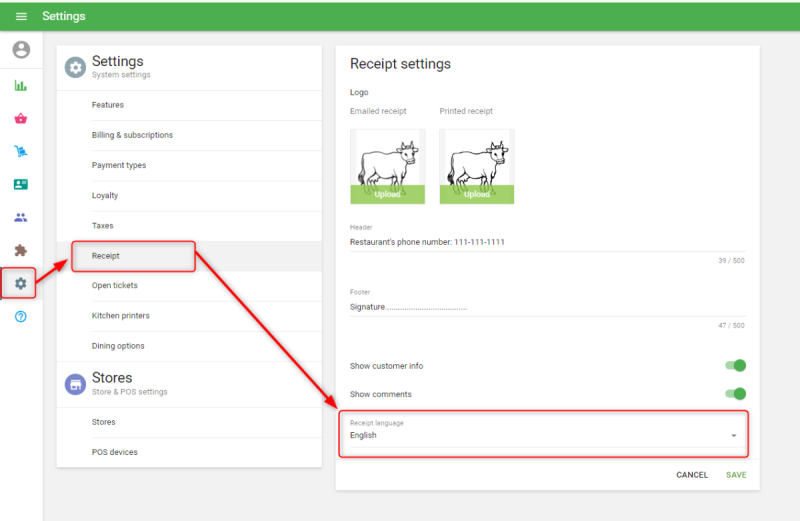This screenshot has width=800, height=521.
Task: Click the user account profile icon
Action: [21, 50]
